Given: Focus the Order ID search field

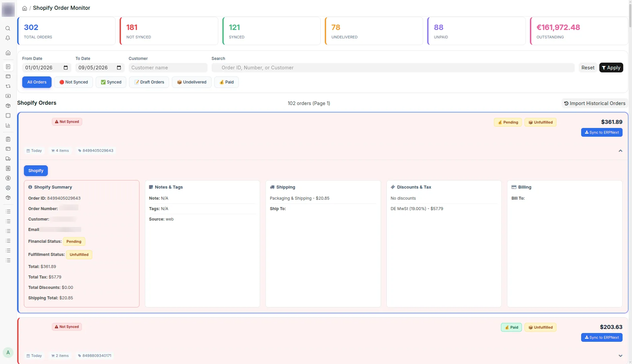Looking at the screenshot, I should tap(393, 68).
